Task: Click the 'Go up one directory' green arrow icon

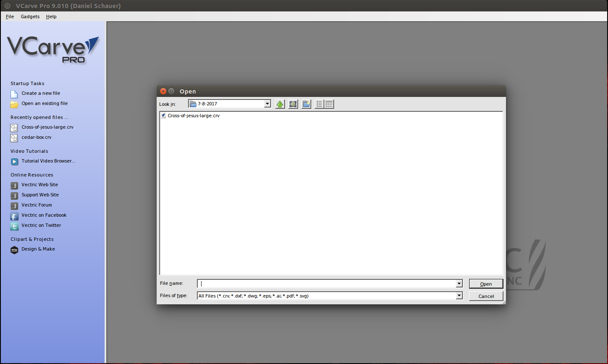Action: click(280, 104)
